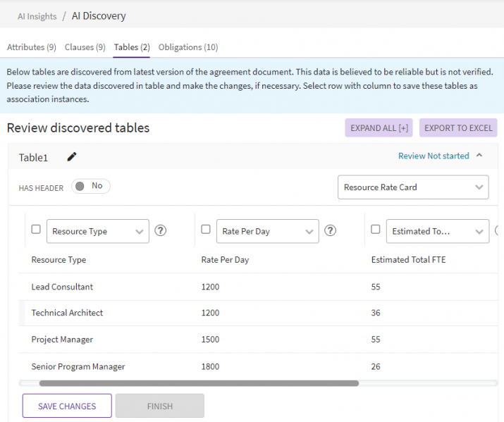Check the Resource Type column checkbox

tap(36, 229)
